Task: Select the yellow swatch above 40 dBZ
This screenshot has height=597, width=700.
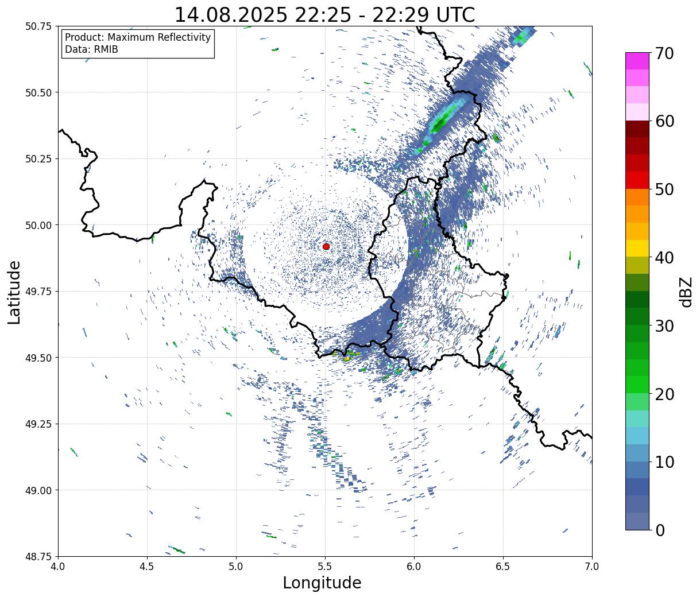Action: point(637,249)
